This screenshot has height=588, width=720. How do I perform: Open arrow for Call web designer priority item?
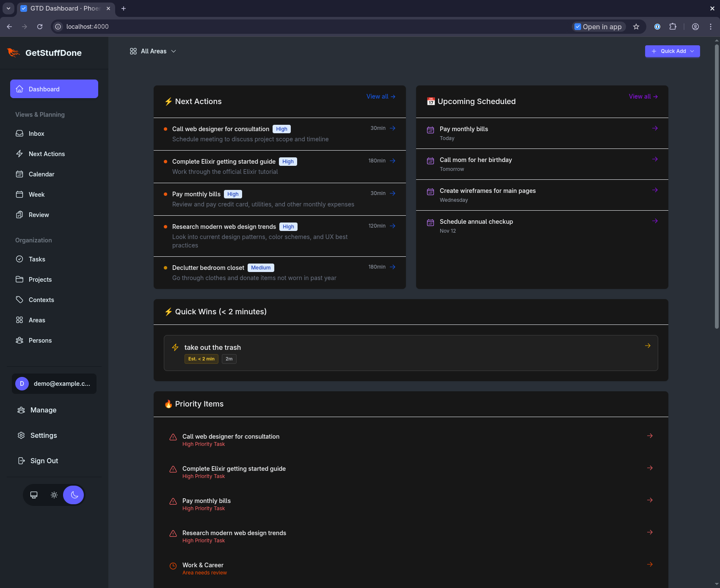pyautogui.click(x=650, y=436)
